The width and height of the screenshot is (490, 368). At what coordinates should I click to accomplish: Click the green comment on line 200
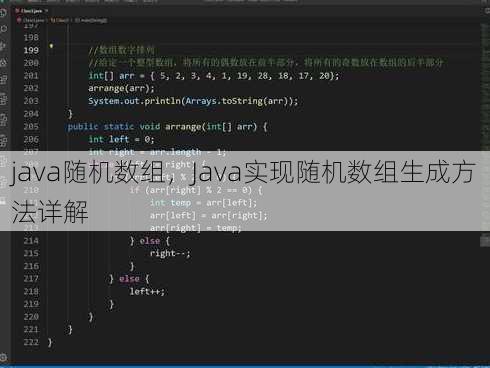pos(266,63)
